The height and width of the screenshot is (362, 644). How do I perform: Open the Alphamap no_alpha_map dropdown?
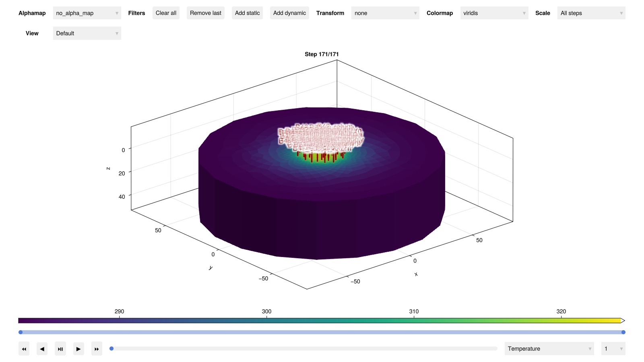(x=87, y=13)
